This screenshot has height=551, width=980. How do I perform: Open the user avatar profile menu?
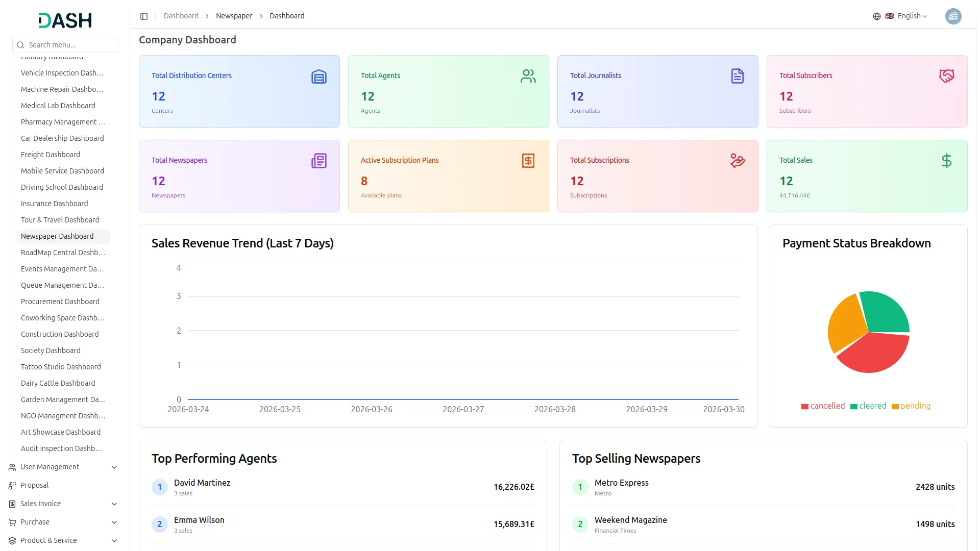[x=953, y=16]
